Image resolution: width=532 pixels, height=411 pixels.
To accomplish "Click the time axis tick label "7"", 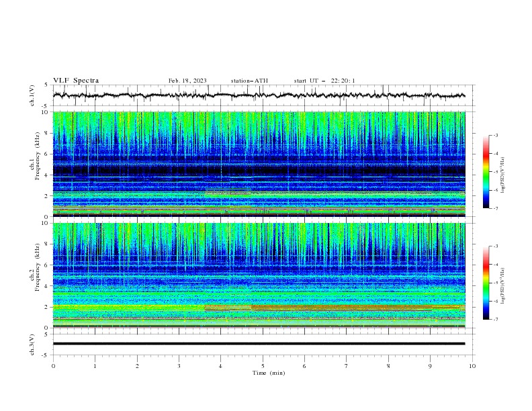I will 347,366.
